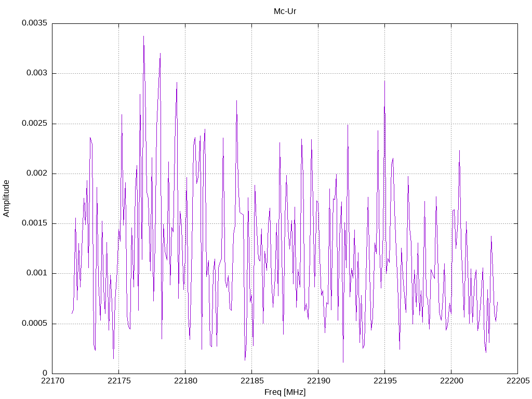Screen dimensions: 532x399
Task: Click the y-axis tick value 0.0035
Action: pyautogui.click(x=35, y=23)
